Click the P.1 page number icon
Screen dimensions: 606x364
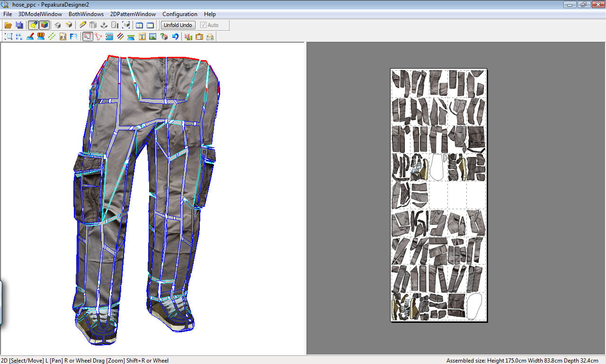[x=62, y=36]
